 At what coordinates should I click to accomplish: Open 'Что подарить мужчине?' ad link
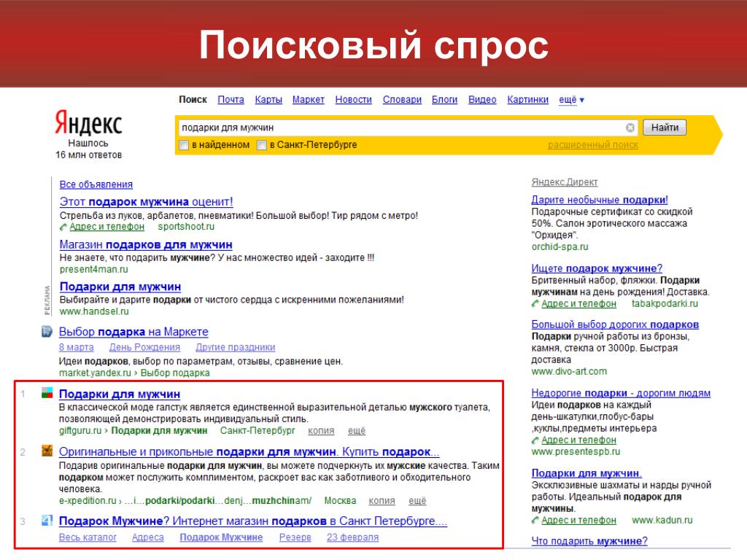click(589, 541)
